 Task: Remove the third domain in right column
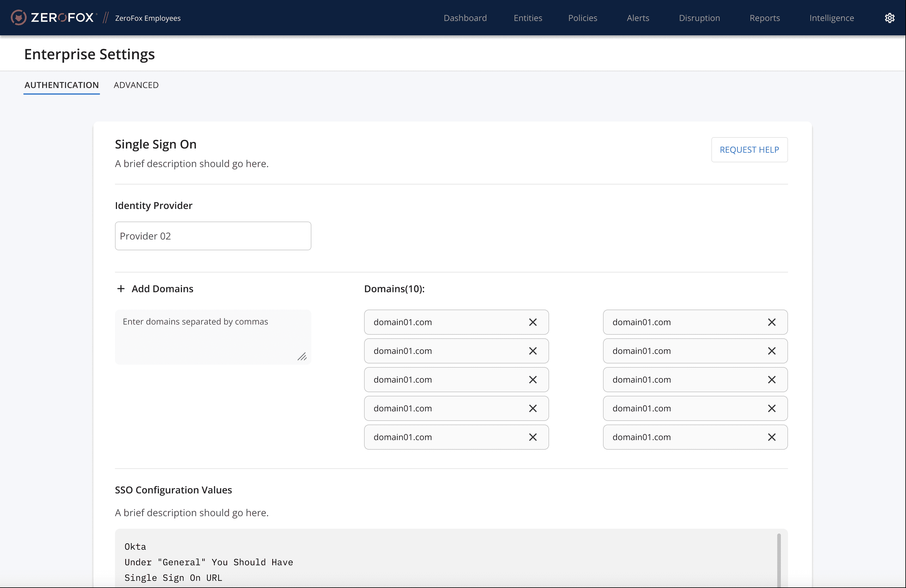coord(771,380)
